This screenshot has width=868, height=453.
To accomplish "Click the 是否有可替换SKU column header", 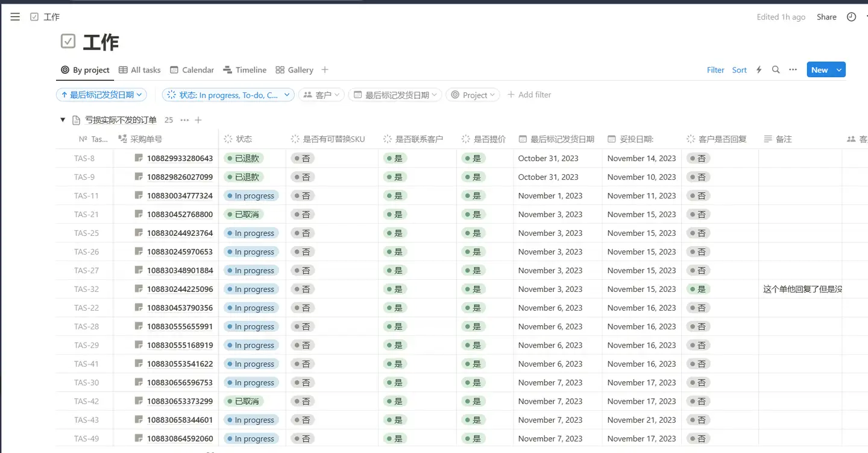I will [332, 139].
